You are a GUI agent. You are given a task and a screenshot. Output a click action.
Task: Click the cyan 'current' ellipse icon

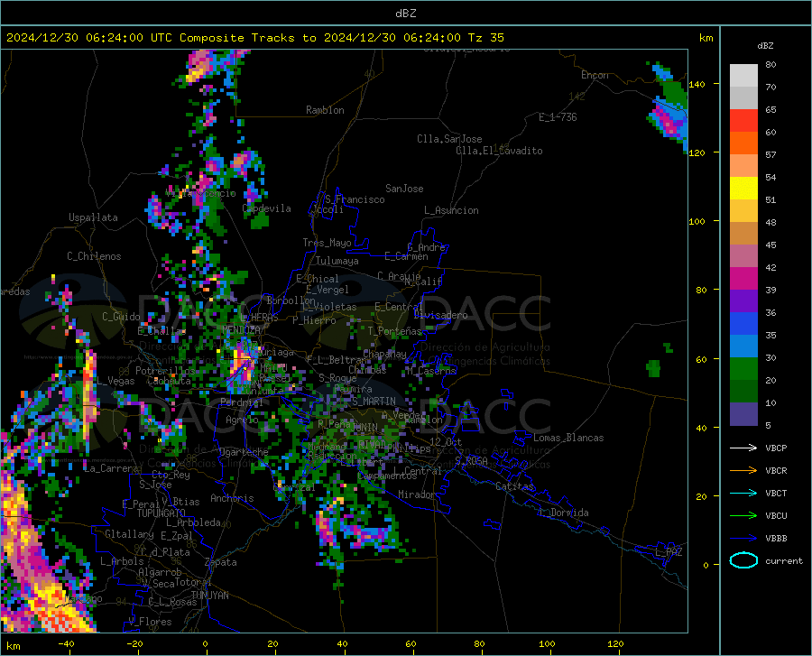coord(743,560)
